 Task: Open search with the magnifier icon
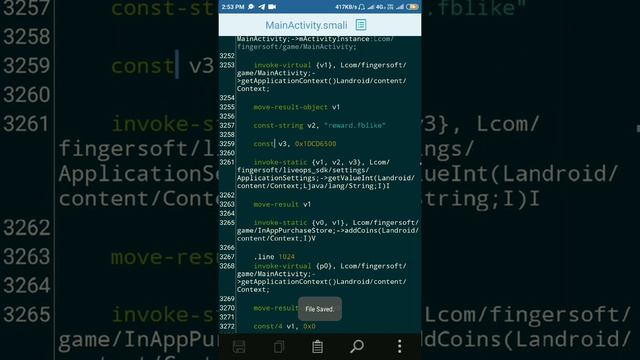[x=357, y=347]
